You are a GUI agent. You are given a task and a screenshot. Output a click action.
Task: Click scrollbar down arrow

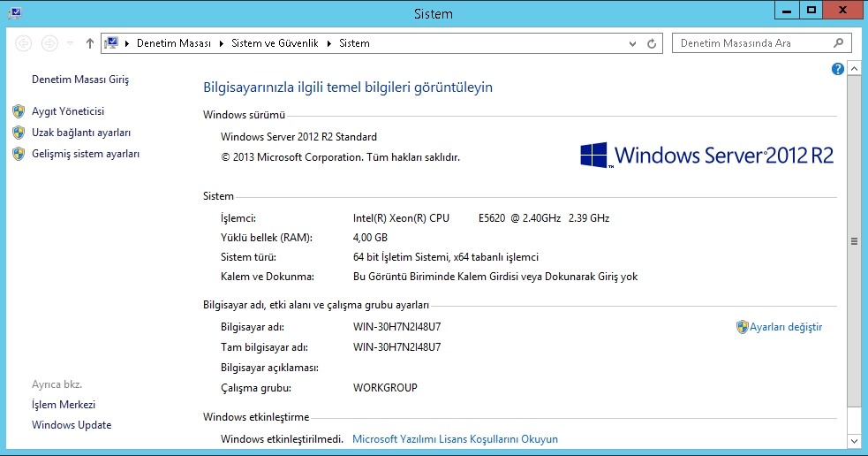[854, 441]
